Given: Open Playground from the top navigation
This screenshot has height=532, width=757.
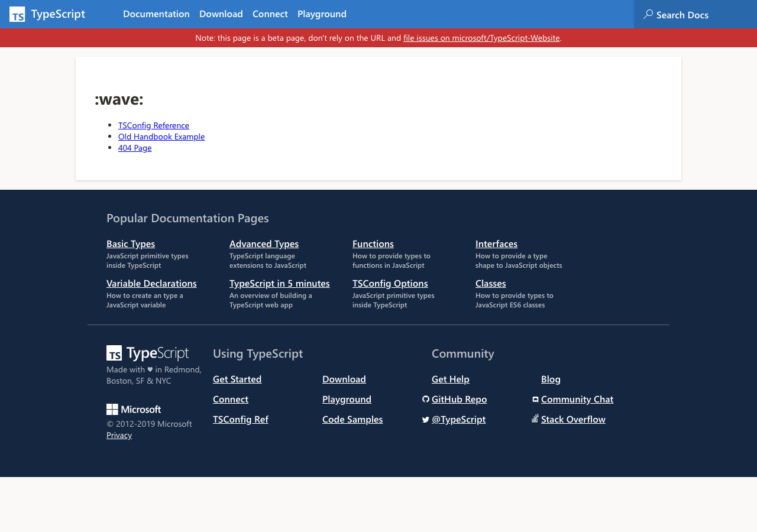Looking at the screenshot, I should (x=322, y=14).
